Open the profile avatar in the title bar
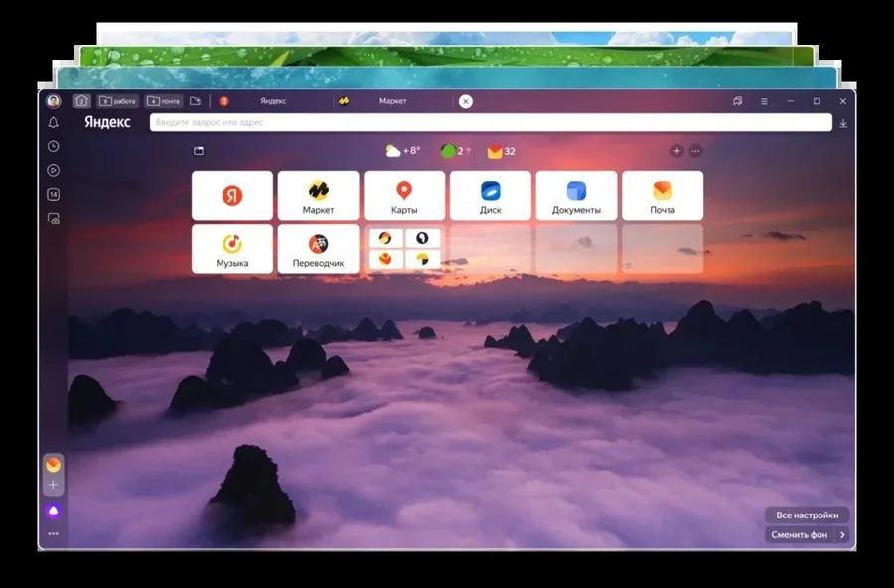 click(53, 101)
